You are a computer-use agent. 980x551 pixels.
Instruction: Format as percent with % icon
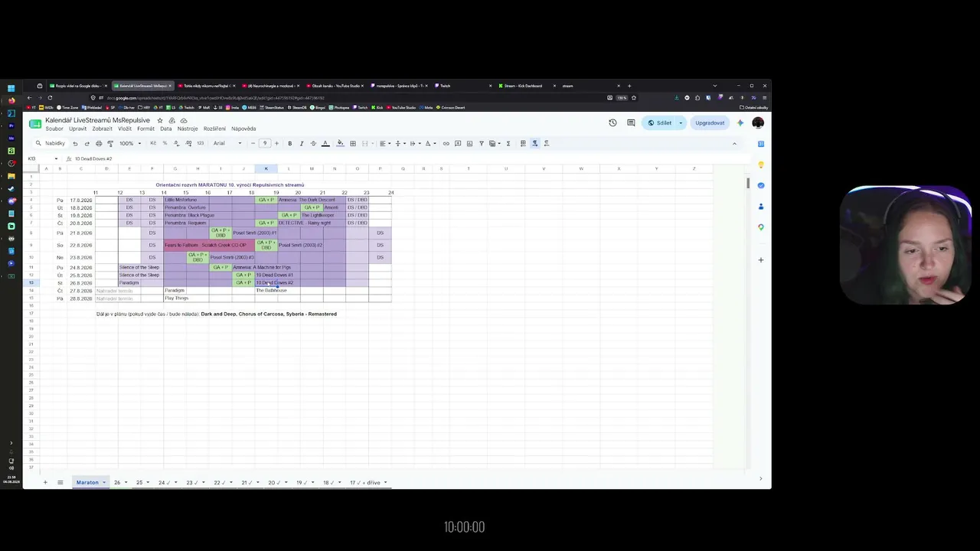(165, 143)
